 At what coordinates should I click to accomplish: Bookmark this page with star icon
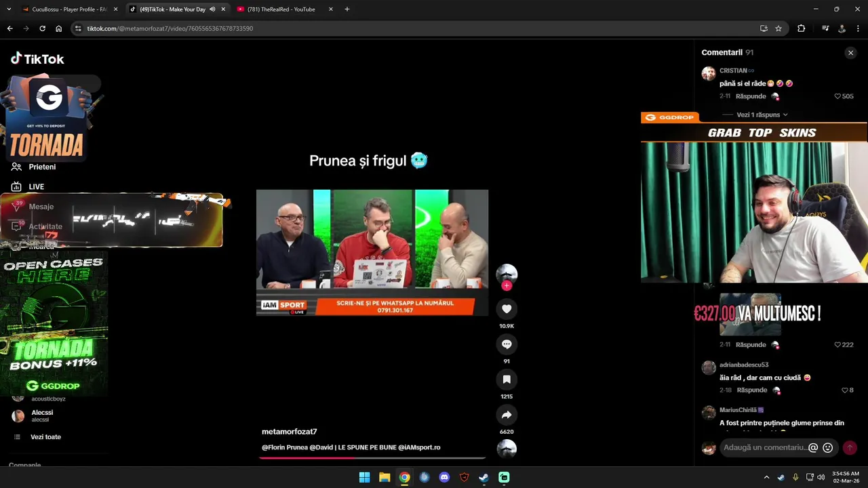click(778, 28)
